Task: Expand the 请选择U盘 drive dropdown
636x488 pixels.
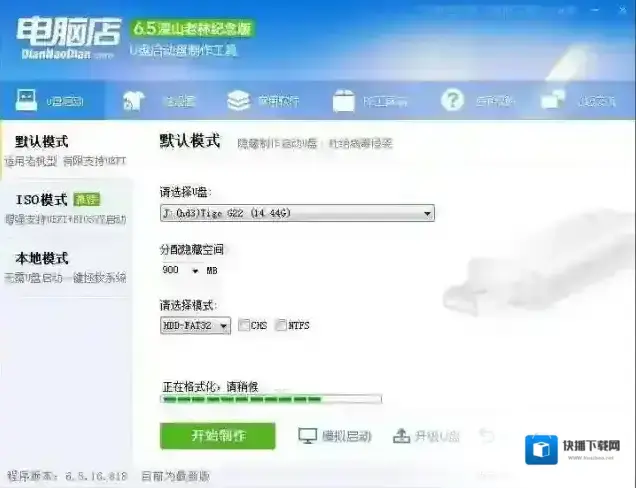Action: [297, 213]
